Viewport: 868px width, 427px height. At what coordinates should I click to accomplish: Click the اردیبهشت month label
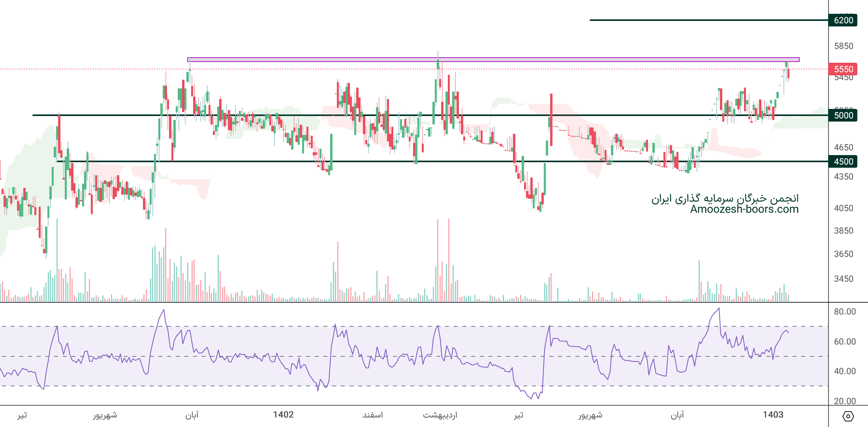click(x=440, y=415)
